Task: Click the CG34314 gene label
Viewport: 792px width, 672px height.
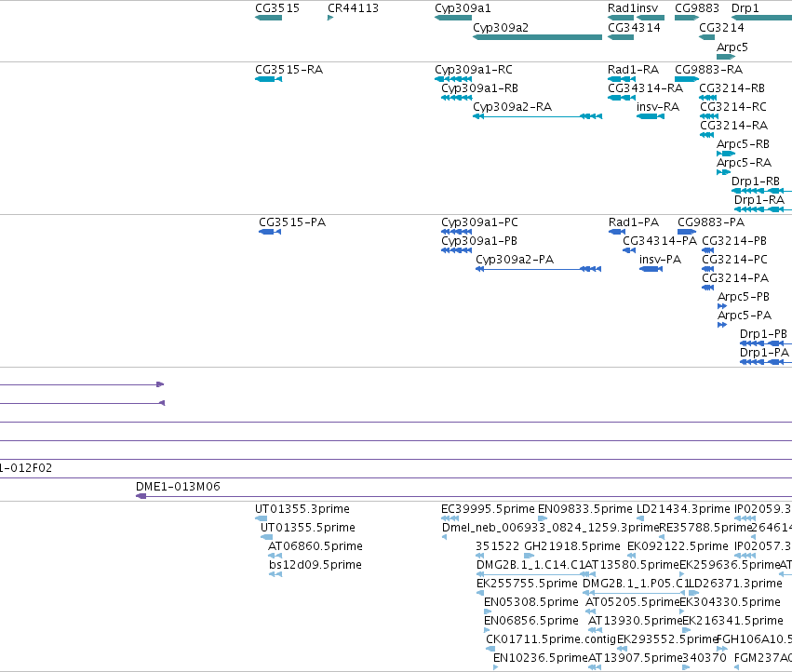Action: click(634, 28)
